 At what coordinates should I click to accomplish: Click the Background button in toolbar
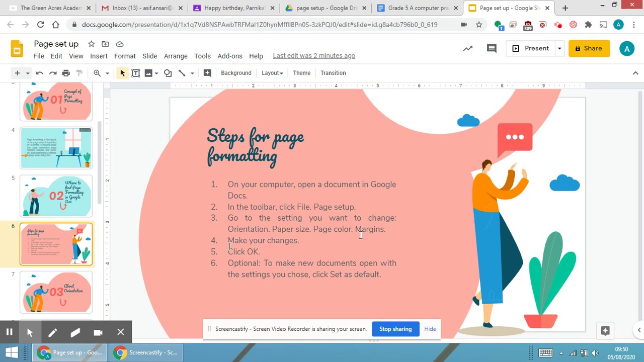pos(236,73)
